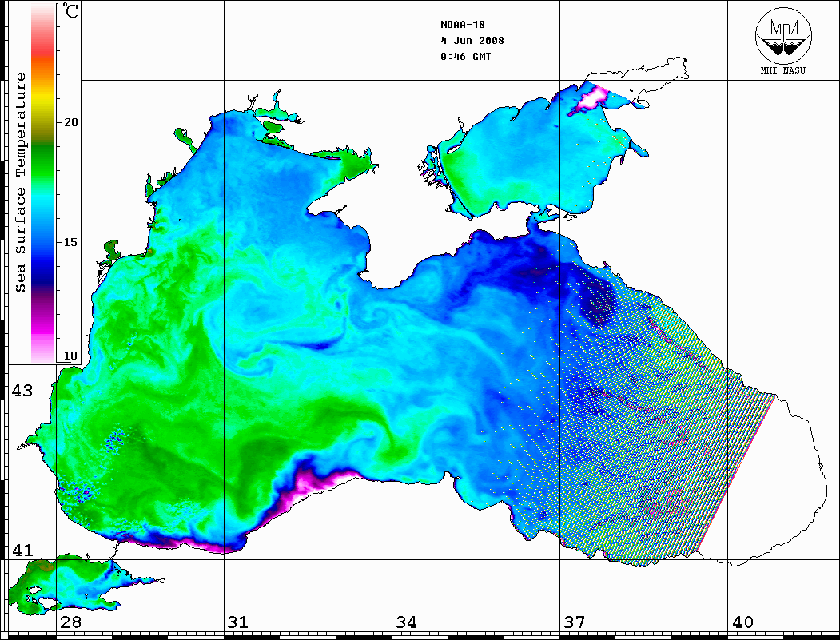Click the MHI NASU logo emblem

783,35
